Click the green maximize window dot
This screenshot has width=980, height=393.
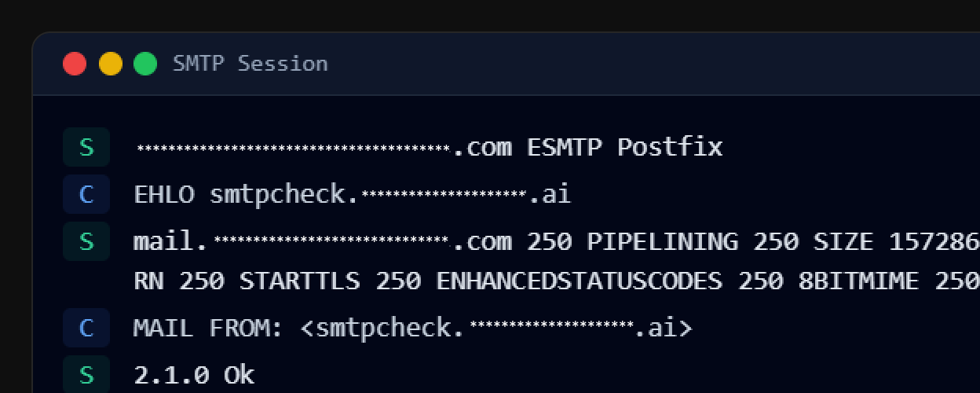pos(145,64)
